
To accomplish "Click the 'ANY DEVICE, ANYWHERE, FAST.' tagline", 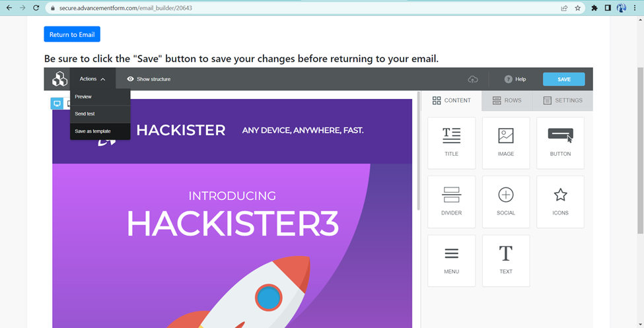I will coord(303,131).
